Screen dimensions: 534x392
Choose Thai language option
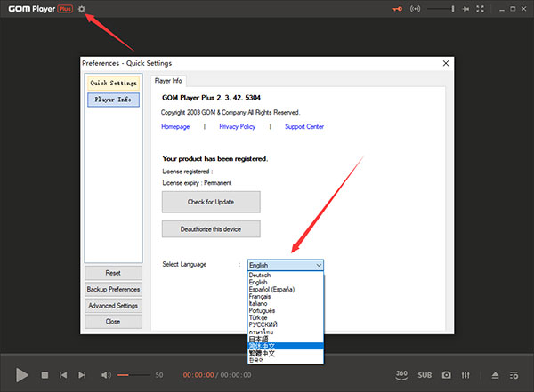286,332
